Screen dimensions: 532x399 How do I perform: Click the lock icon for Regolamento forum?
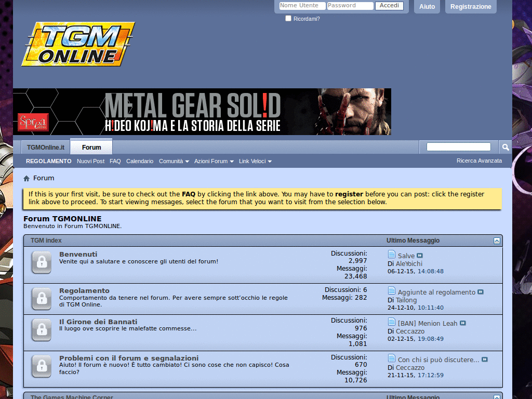pos(42,299)
